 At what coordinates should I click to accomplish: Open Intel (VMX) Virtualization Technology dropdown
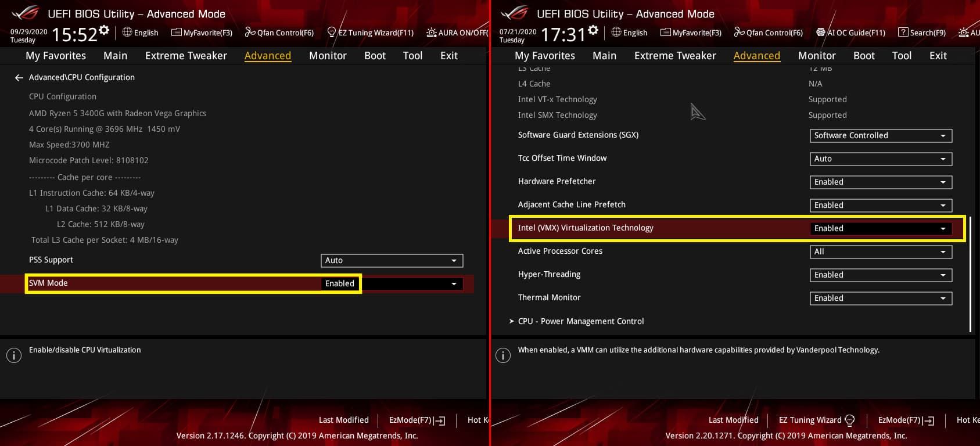881,228
